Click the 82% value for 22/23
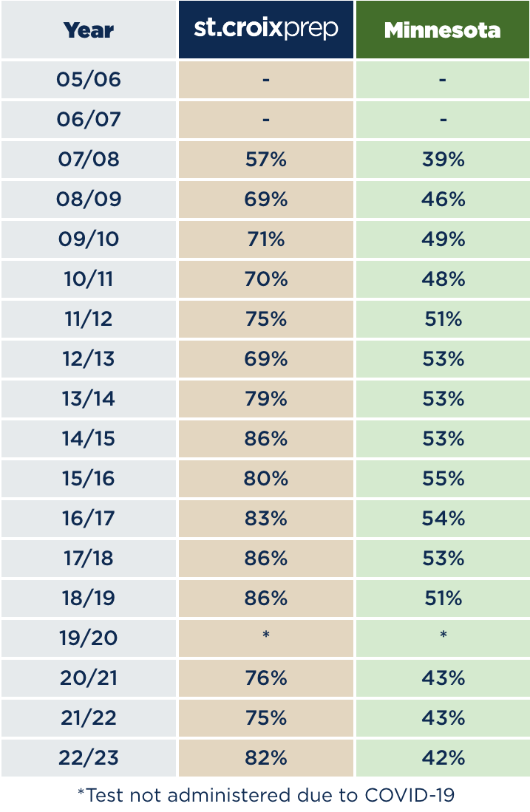Screen dimensions: 530x812 (266, 757)
